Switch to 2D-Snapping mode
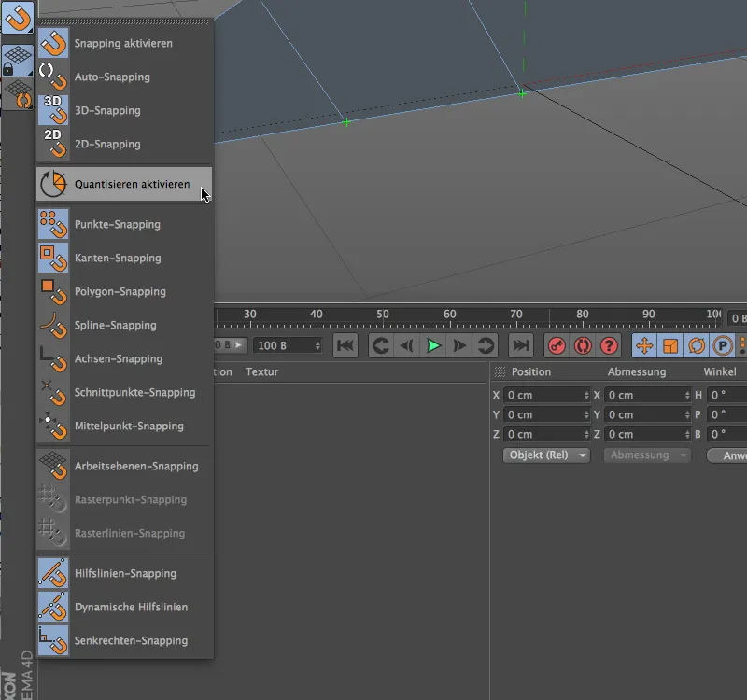The height and width of the screenshot is (700, 747). [x=124, y=144]
